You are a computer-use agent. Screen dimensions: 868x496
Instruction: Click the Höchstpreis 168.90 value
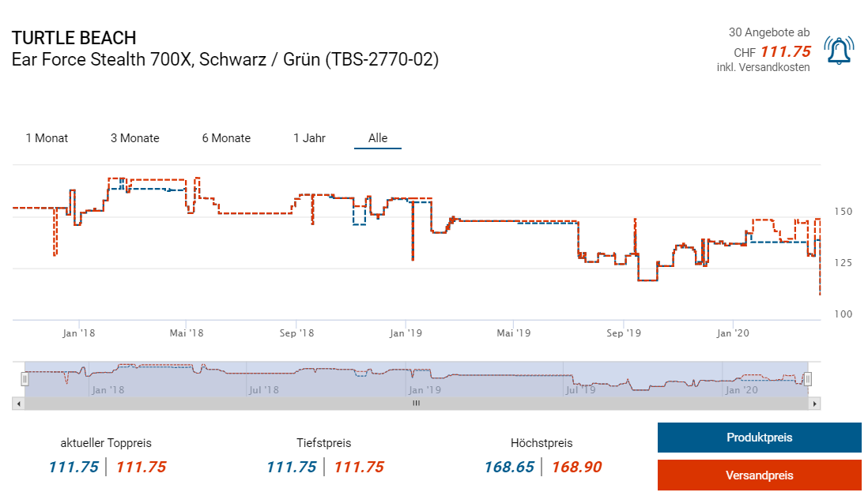click(x=576, y=467)
